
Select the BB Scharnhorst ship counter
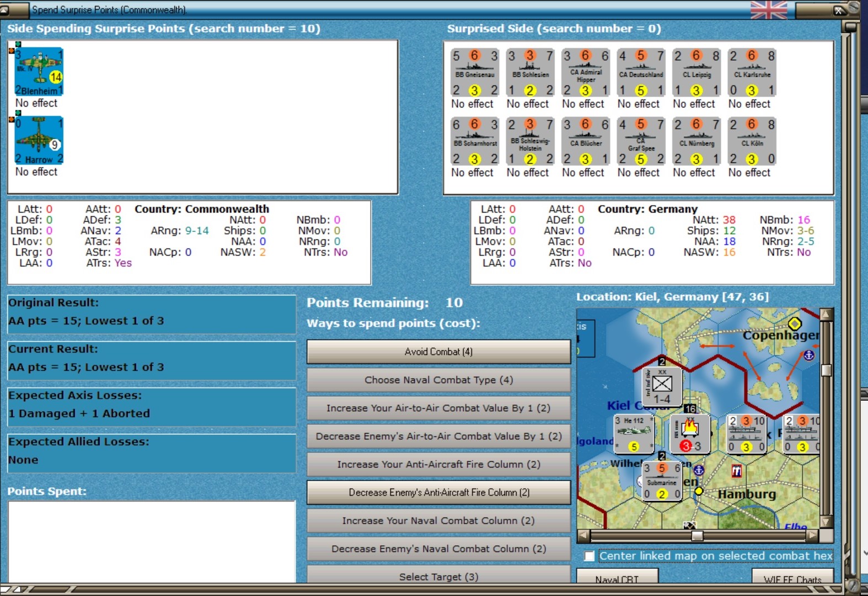point(475,141)
